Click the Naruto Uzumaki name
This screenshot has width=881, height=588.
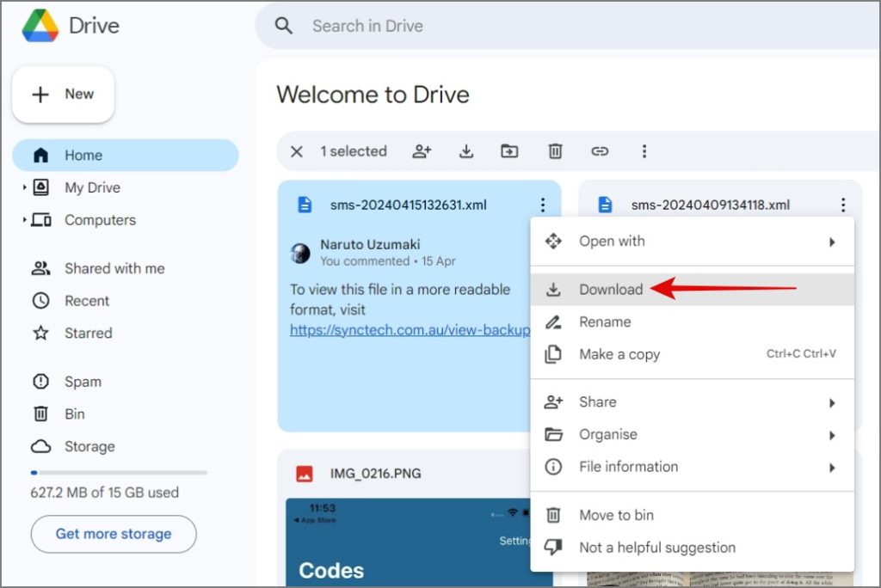tap(370, 244)
